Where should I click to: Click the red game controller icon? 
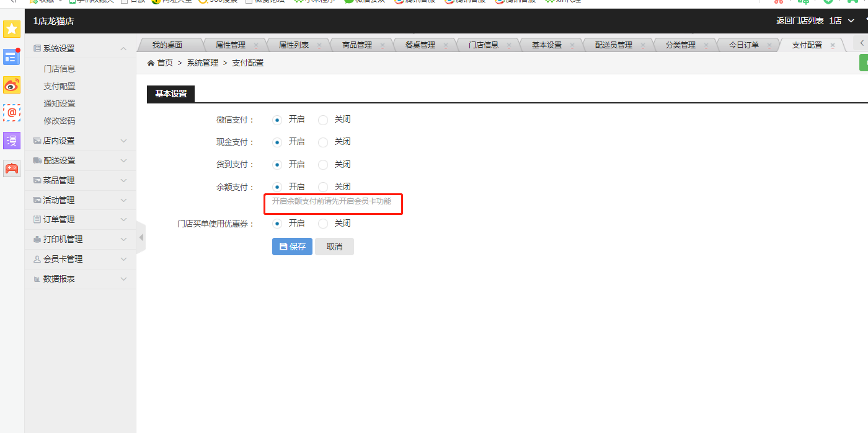point(12,168)
